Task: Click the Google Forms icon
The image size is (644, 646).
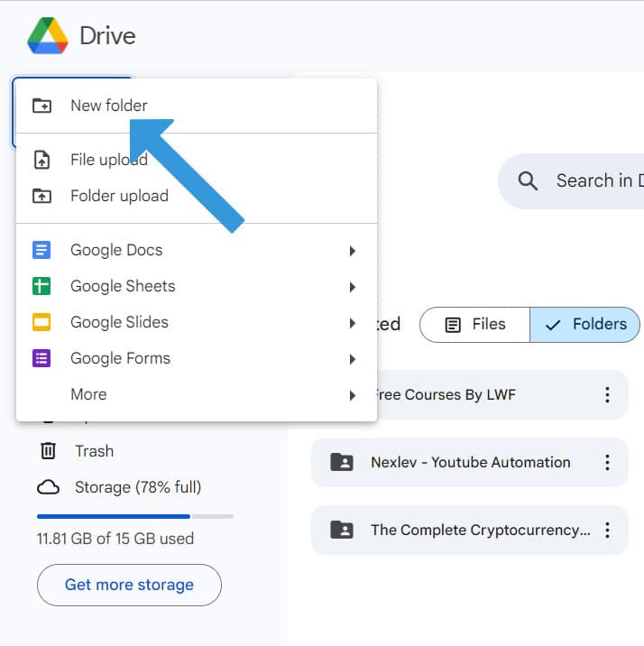Action: (x=41, y=358)
